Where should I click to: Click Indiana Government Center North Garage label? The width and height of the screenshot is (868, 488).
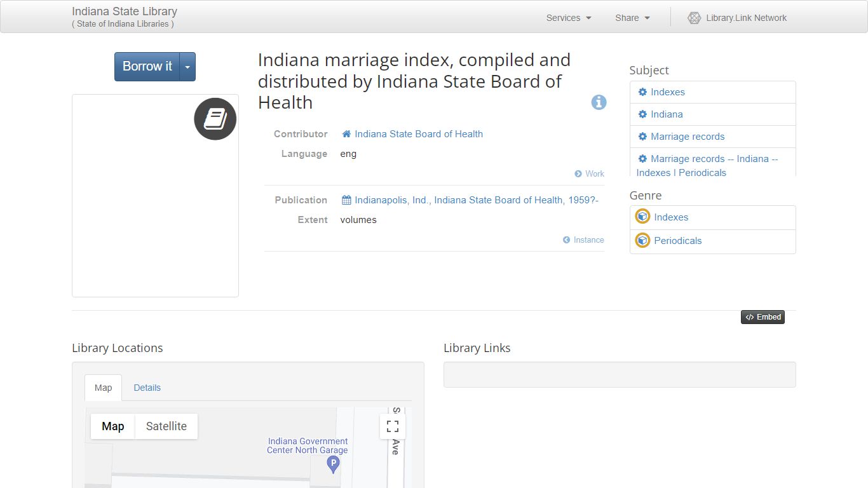pyautogui.click(x=308, y=445)
